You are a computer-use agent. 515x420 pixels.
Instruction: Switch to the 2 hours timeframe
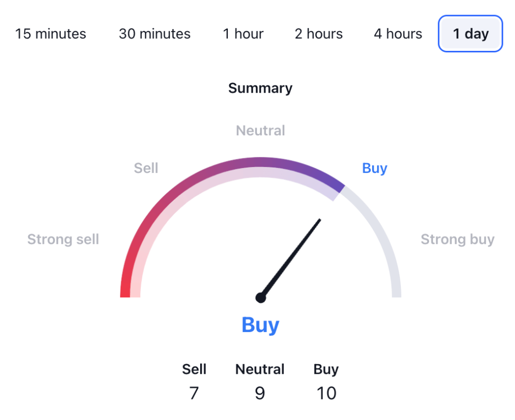point(319,34)
